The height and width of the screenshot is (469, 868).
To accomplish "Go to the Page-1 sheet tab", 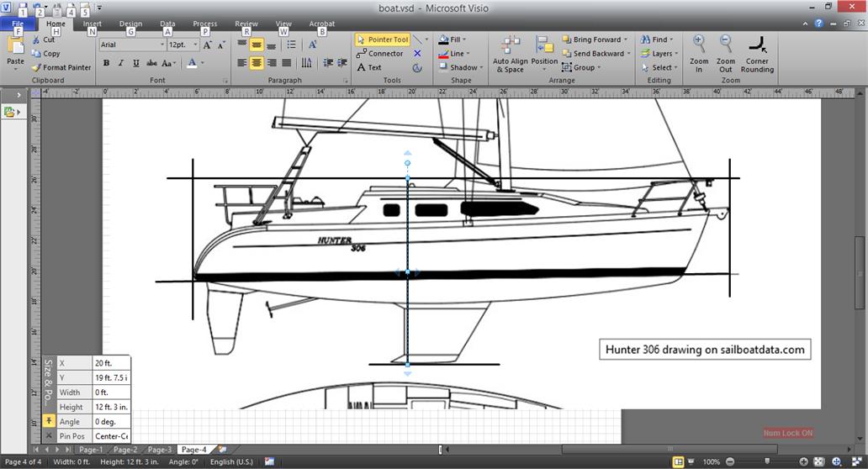I will pyautogui.click(x=91, y=450).
